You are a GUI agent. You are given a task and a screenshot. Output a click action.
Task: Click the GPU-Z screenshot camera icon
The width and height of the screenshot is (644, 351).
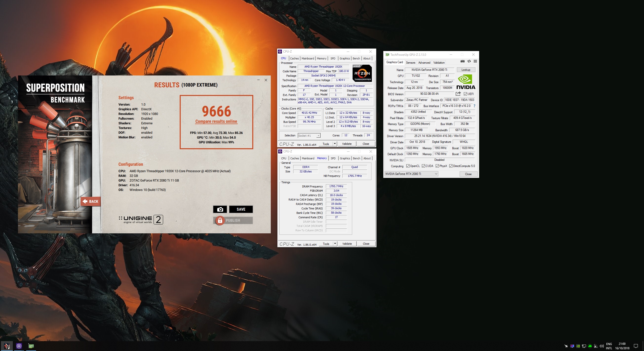[x=463, y=61]
